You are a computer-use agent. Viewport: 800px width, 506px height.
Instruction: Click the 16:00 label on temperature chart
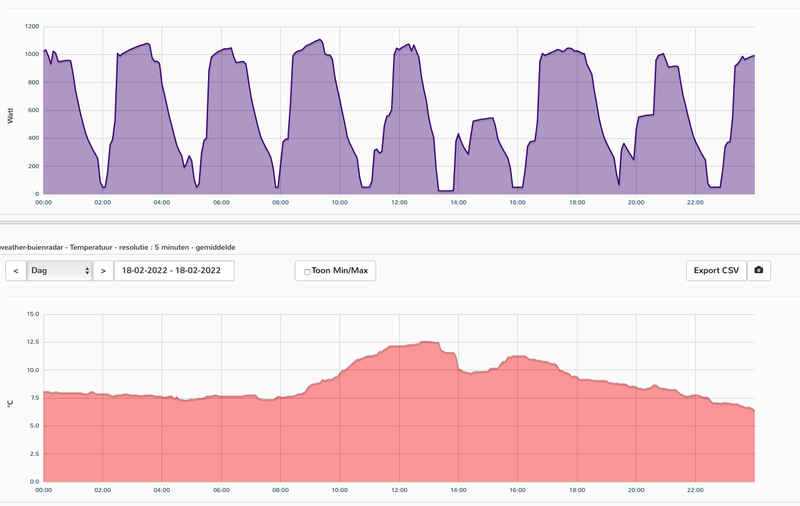coord(517,490)
